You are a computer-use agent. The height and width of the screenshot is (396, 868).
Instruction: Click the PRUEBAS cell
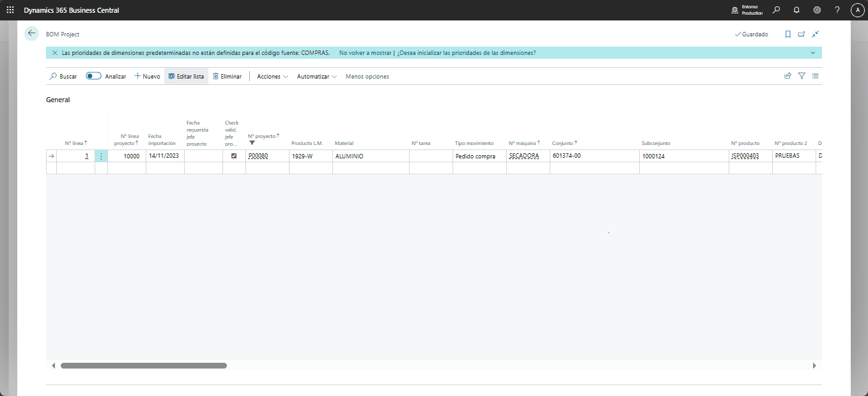[x=794, y=156]
